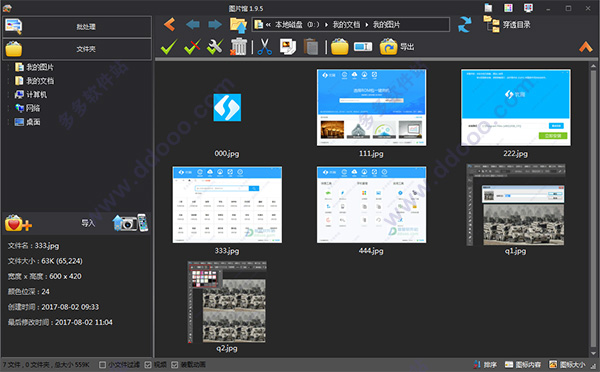Expand the 桌面 tree node
This screenshot has width=600, height=372.
pyautogui.click(x=9, y=122)
